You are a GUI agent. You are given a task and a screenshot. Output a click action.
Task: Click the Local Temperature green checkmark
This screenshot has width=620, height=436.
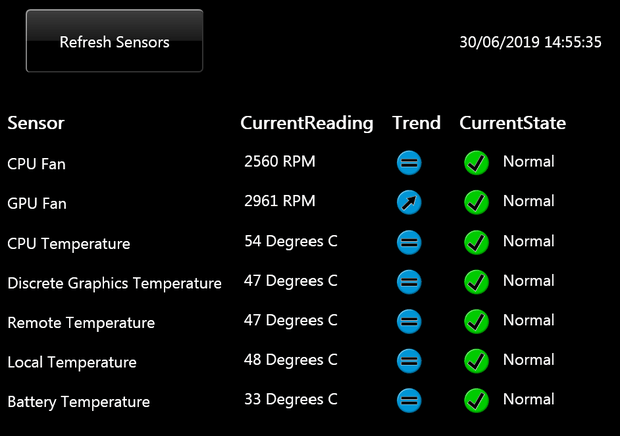[x=476, y=361]
